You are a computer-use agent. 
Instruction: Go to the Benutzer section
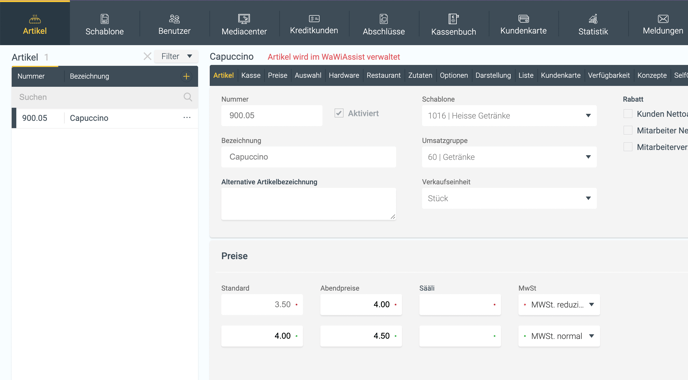click(174, 25)
